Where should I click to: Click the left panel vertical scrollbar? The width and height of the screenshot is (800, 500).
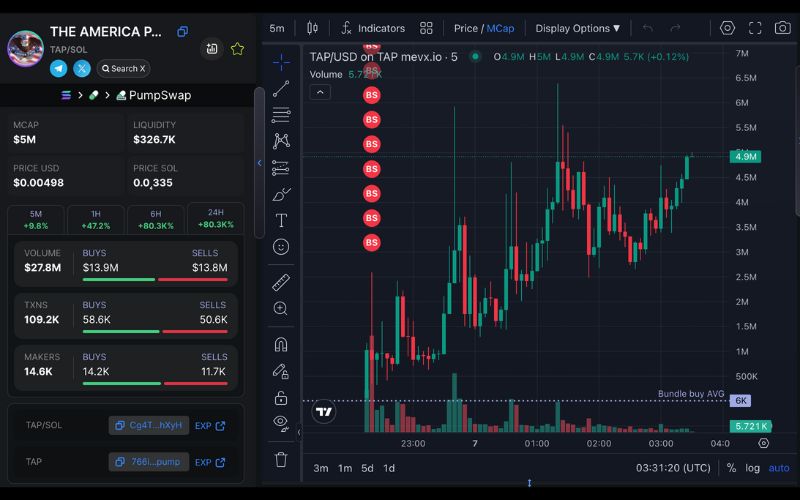click(259, 162)
